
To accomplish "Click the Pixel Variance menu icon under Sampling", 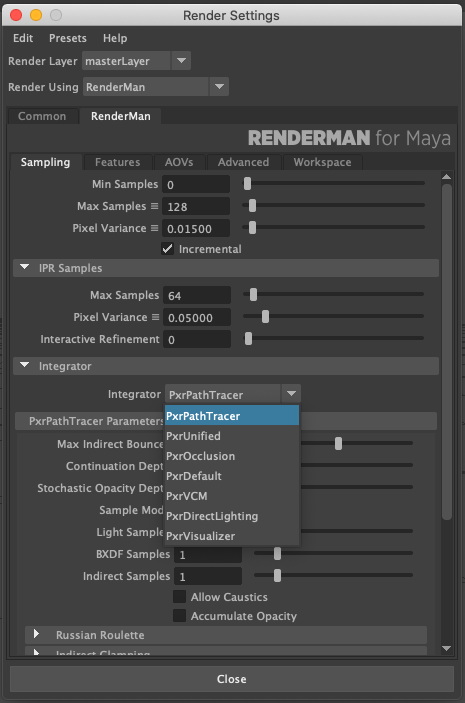I will (x=154, y=228).
